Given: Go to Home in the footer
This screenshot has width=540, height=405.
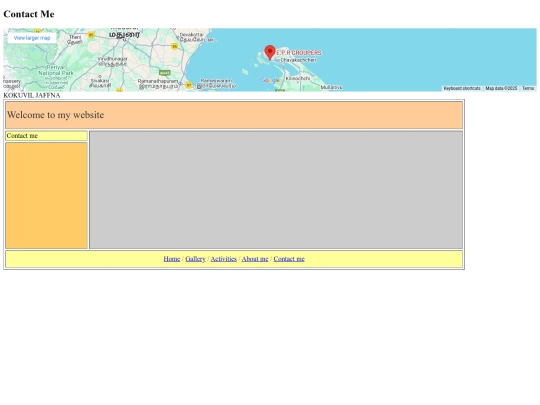Looking at the screenshot, I should tap(172, 259).
